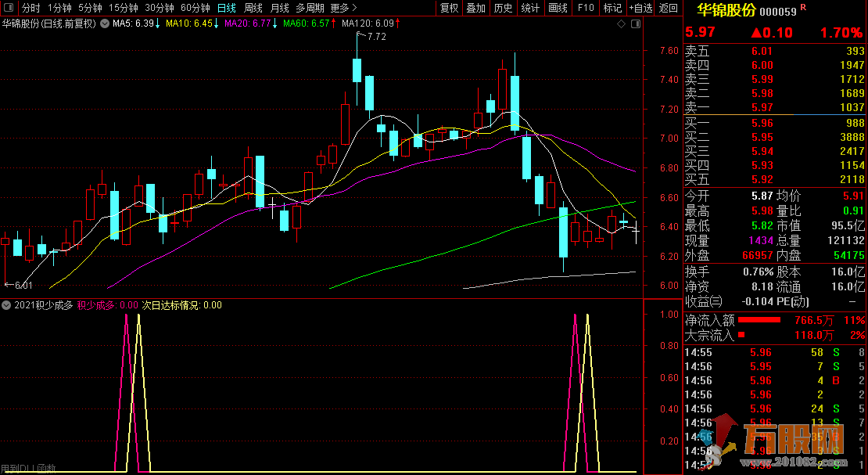Open the 历史 history button

pyautogui.click(x=503, y=8)
